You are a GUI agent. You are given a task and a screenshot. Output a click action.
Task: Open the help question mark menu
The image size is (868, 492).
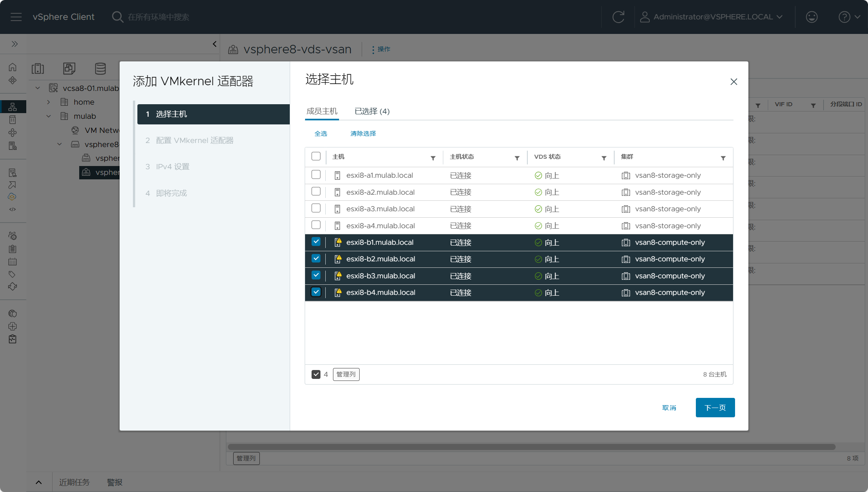849,17
